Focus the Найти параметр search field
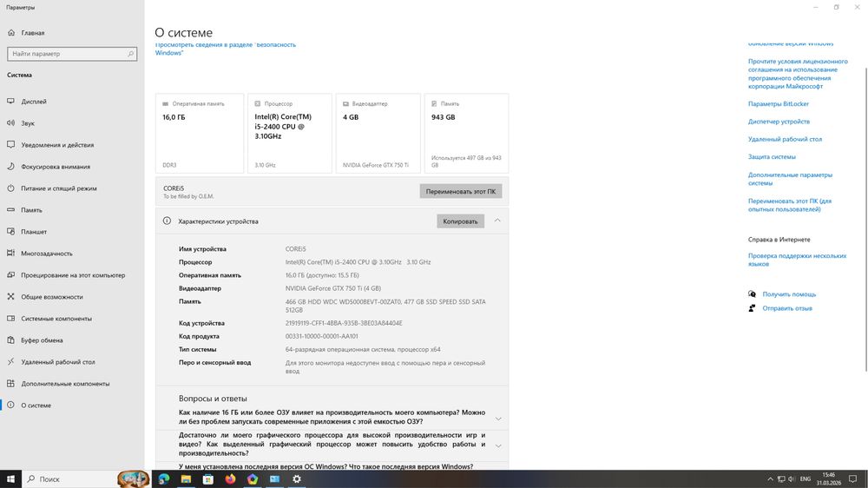 pos(72,54)
